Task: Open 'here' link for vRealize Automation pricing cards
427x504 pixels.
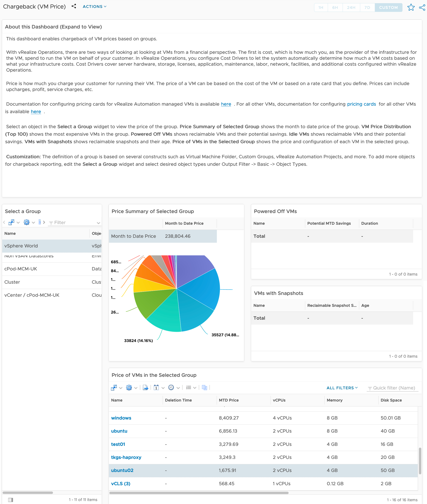Action: [x=226, y=104]
